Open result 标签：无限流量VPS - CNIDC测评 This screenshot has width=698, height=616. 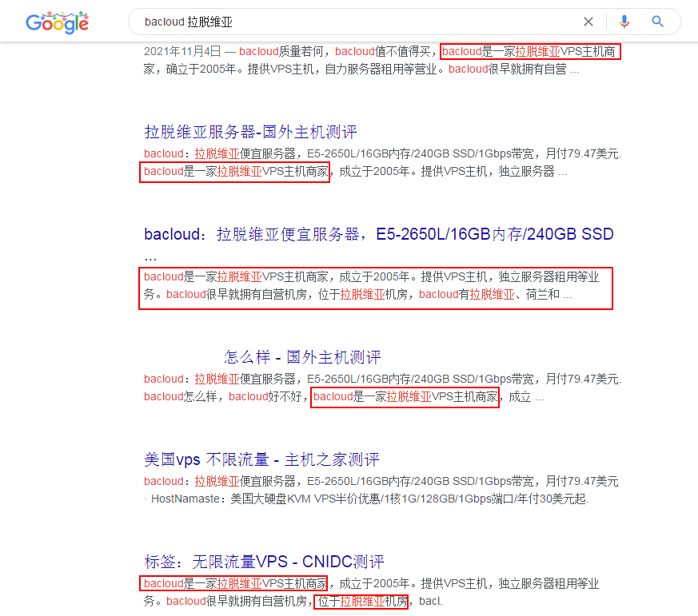coord(264,562)
